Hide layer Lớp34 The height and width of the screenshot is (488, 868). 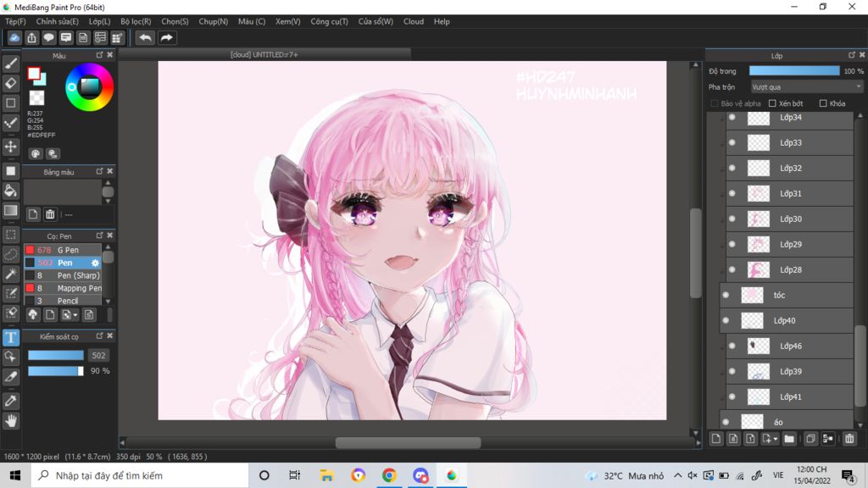pos(732,117)
